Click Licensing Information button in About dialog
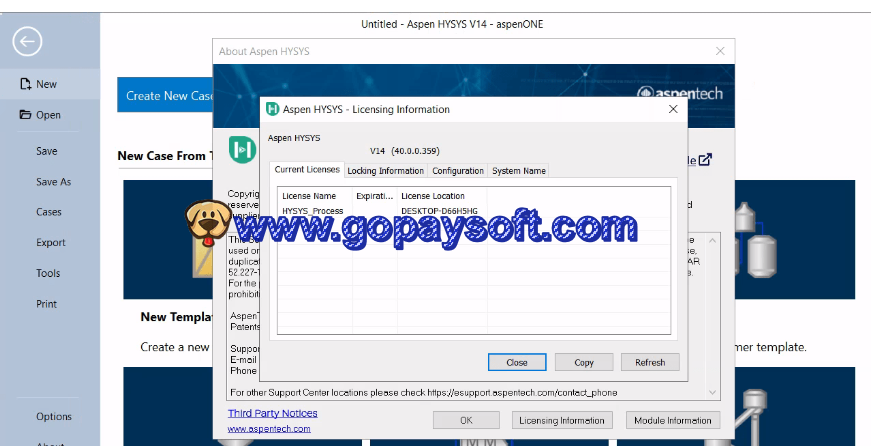The height and width of the screenshot is (446, 871). (x=562, y=420)
